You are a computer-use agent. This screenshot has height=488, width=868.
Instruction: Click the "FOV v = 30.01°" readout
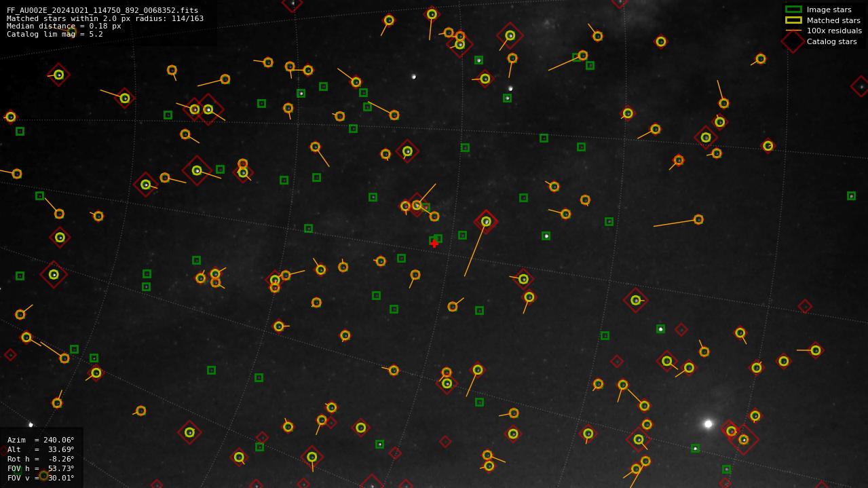(x=41, y=478)
